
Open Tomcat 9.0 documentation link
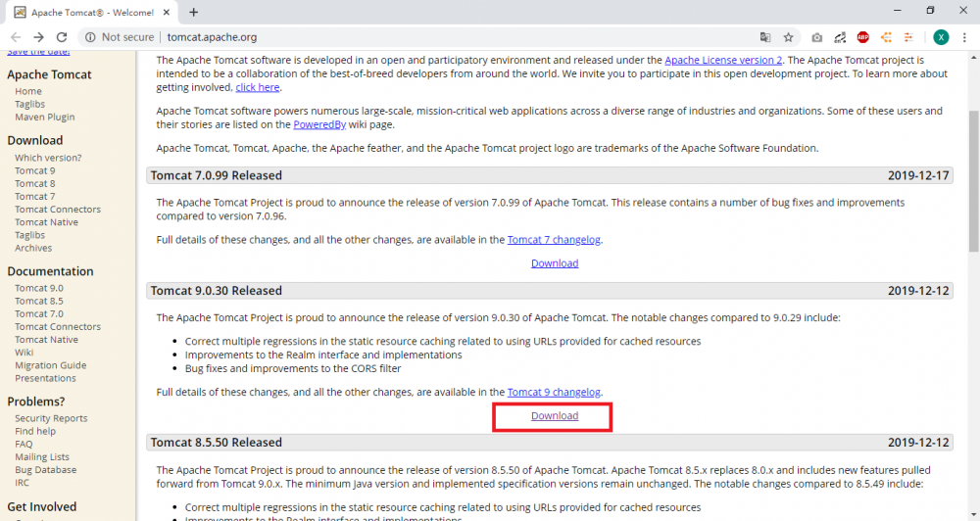click(x=39, y=288)
